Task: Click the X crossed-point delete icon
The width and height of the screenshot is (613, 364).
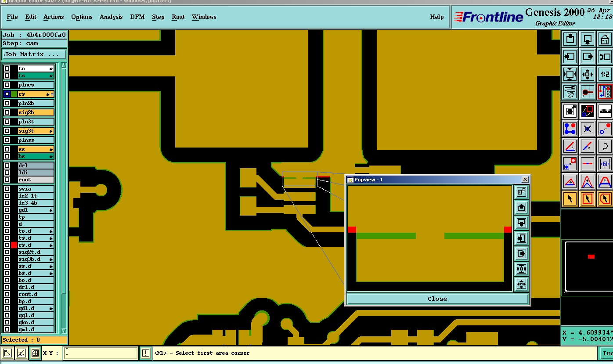Action: tap(588, 128)
